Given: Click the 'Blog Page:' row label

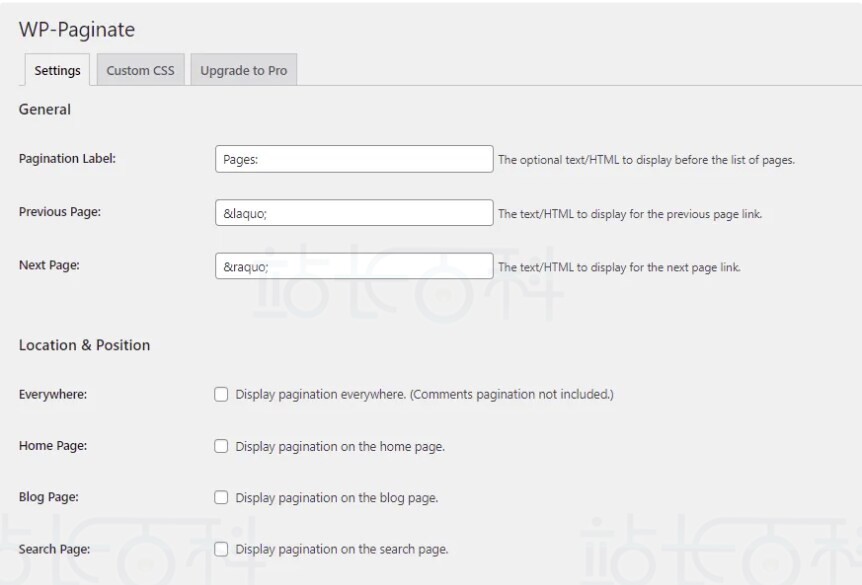Looking at the screenshot, I should (48, 497).
